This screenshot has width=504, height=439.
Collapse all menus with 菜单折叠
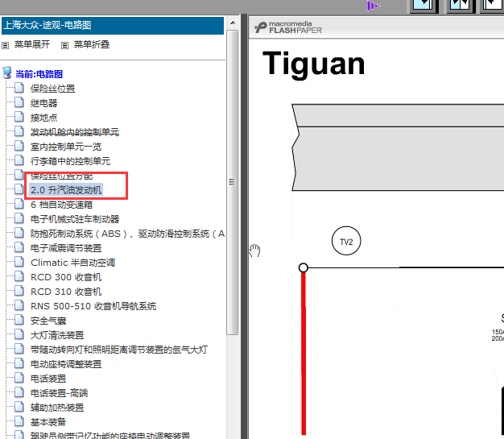[92, 44]
